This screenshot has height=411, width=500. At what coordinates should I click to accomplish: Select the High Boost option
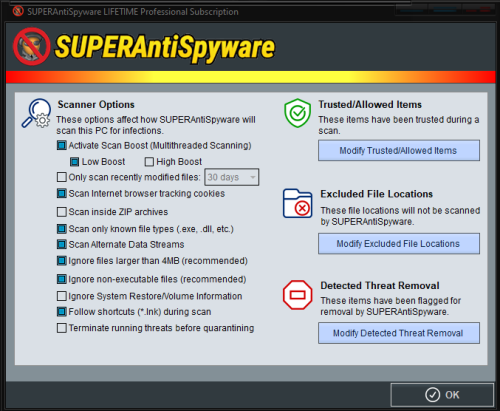click(x=149, y=162)
